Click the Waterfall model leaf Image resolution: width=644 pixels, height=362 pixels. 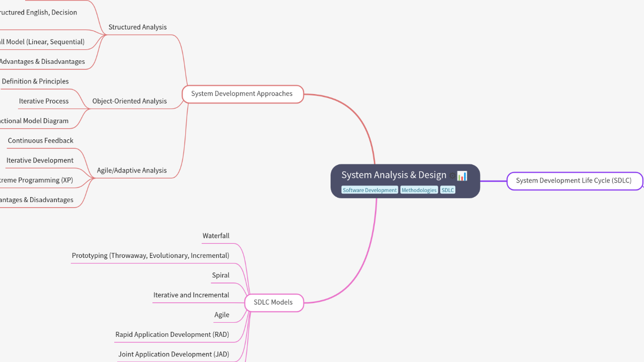point(216,236)
